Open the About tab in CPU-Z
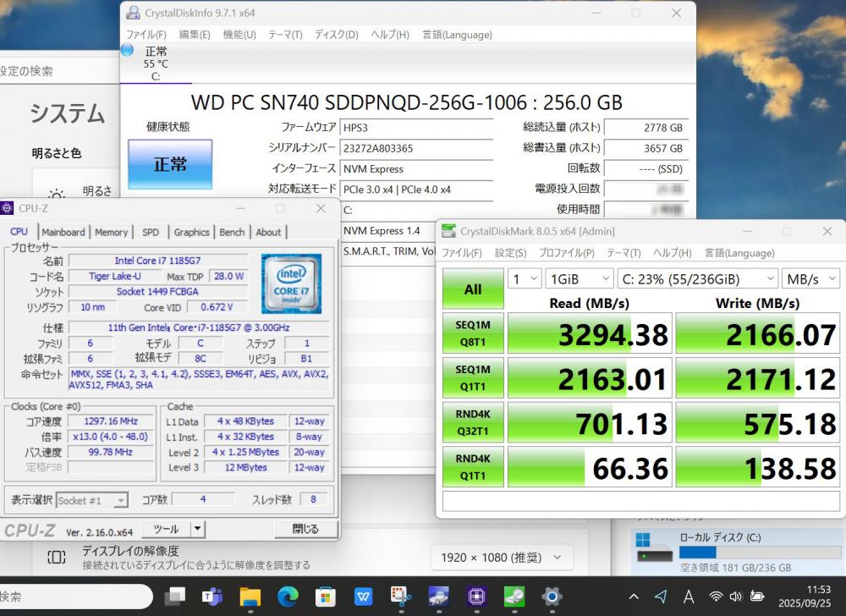Screen dimensions: 846x616 [268, 232]
